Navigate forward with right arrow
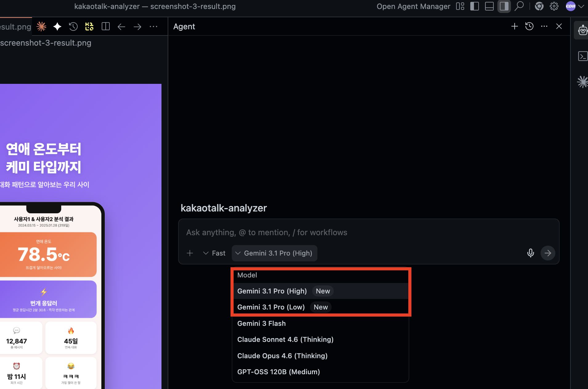Viewport: 588px width, 389px height. coord(137,27)
